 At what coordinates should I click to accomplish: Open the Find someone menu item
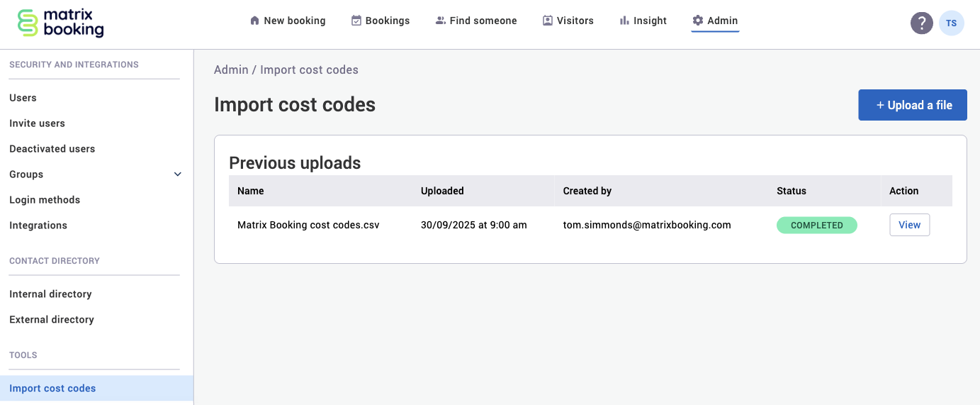476,21
